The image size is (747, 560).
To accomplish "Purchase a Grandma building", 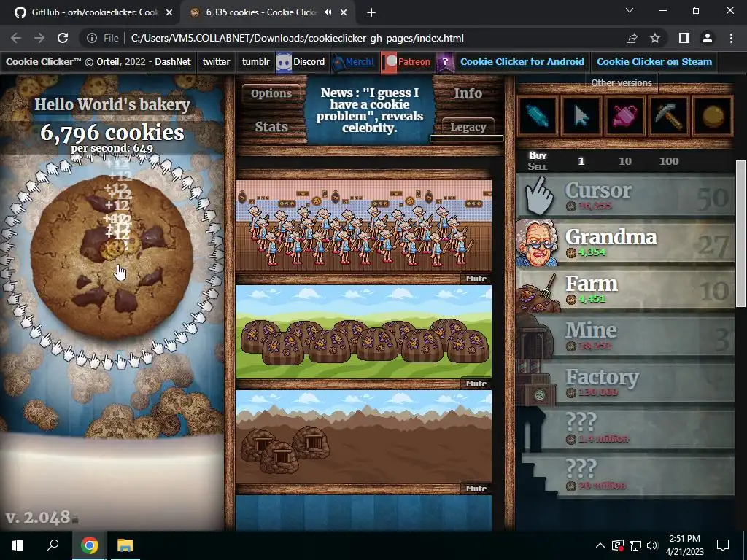I will pyautogui.click(x=625, y=243).
